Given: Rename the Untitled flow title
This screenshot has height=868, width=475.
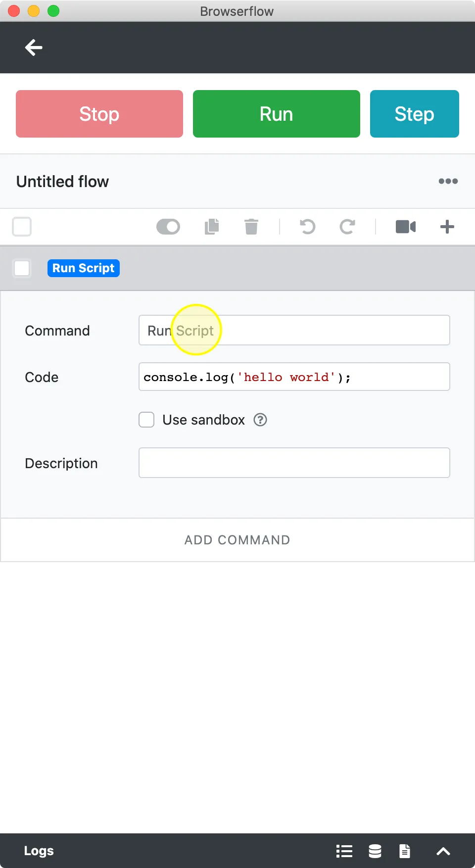Looking at the screenshot, I should [x=62, y=181].
